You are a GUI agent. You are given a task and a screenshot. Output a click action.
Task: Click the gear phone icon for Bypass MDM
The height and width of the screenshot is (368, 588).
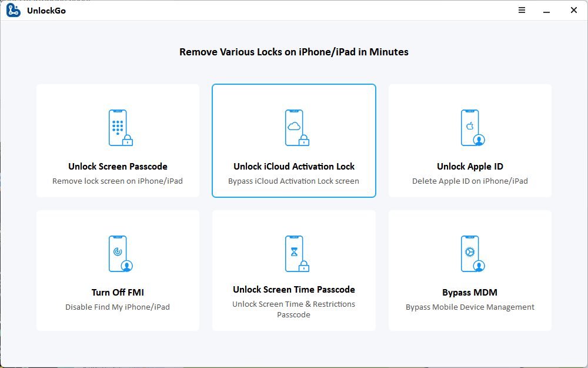tap(473, 254)
